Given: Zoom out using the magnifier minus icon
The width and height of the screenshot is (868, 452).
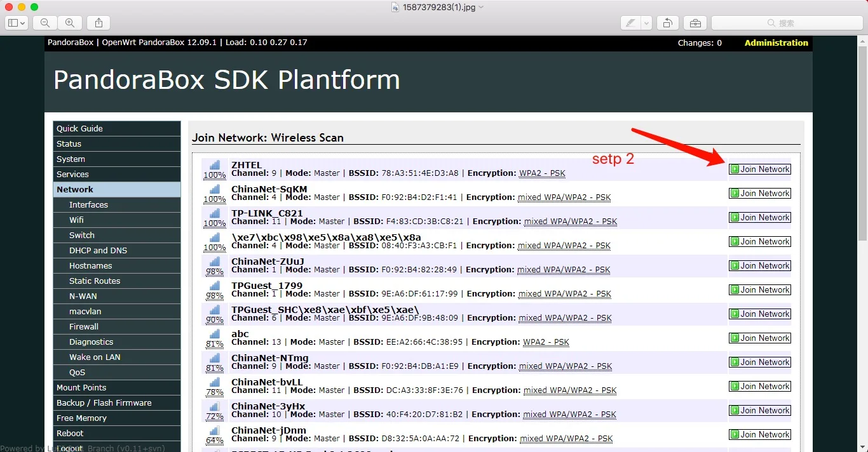Looking at the screenshot, I should tap(45, 23).
